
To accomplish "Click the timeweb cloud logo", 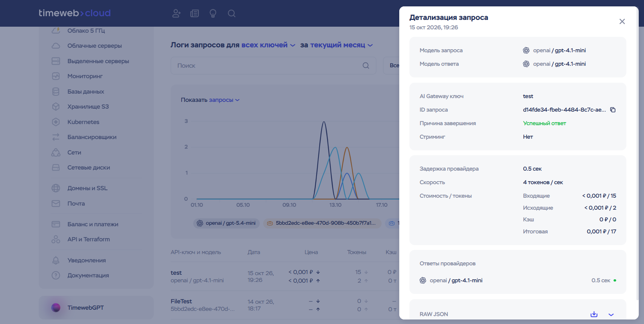I will [x=74, y=13].
